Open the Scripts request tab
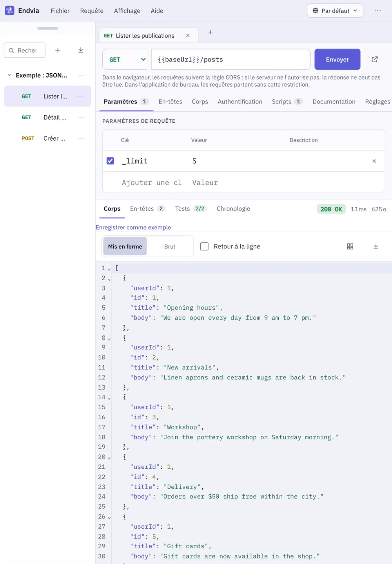 tap(287, 102)
